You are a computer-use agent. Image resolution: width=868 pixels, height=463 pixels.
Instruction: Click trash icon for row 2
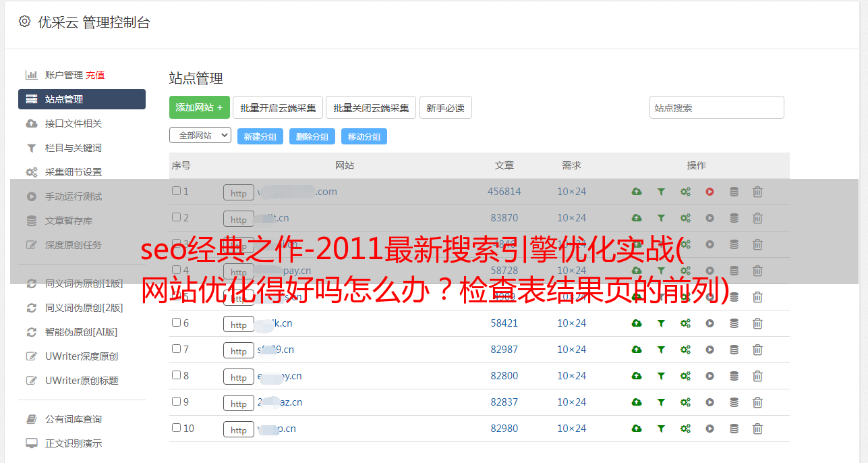point(757,218)
